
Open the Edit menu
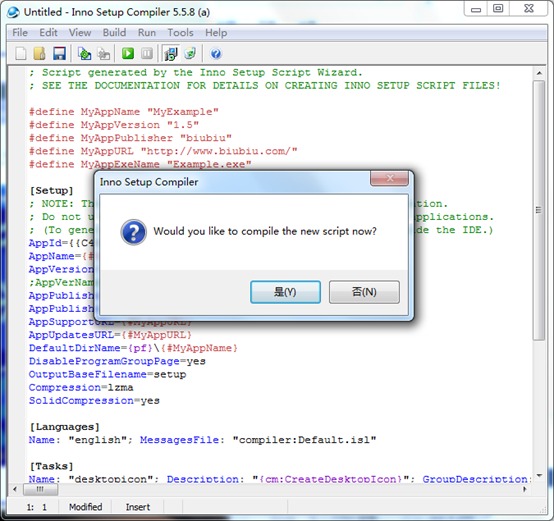[x=48, y=33]
